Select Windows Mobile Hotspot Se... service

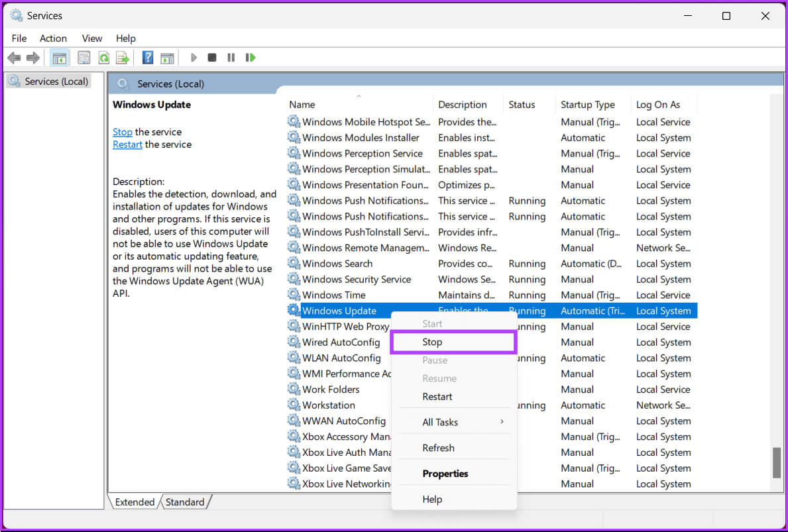pyautogui.click(x=366, y=121)
